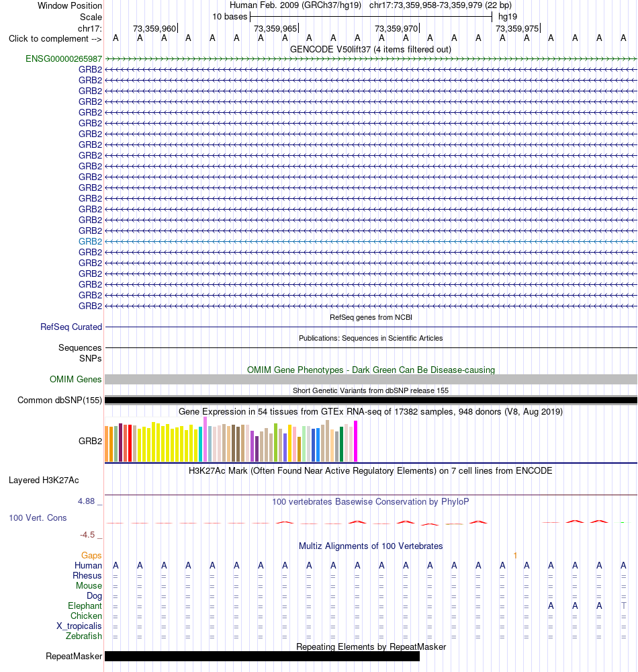
Task: Select the X_tropicalis alignment row label
Action: [79, 626]
